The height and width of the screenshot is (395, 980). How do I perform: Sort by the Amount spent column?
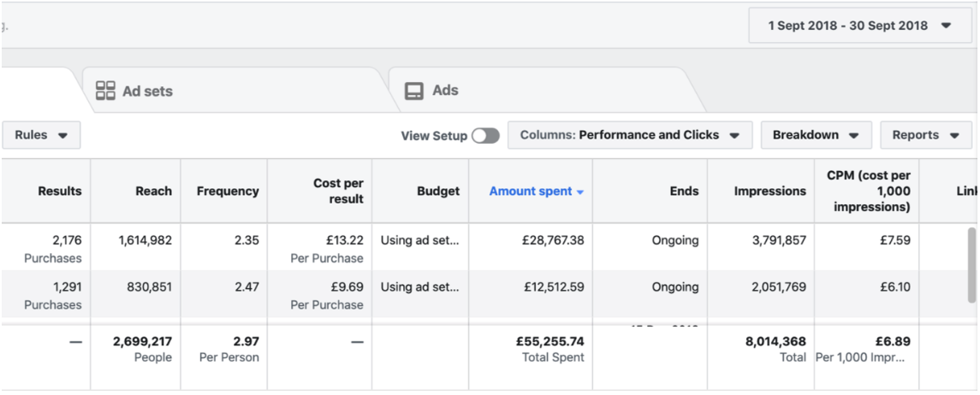point(530,192)
